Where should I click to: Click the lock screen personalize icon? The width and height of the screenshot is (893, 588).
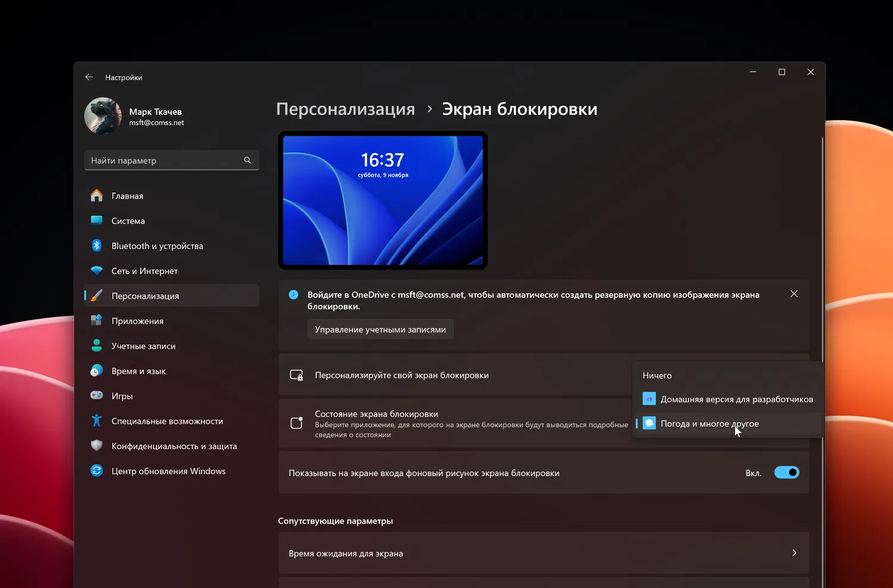[x=296, y=375]
